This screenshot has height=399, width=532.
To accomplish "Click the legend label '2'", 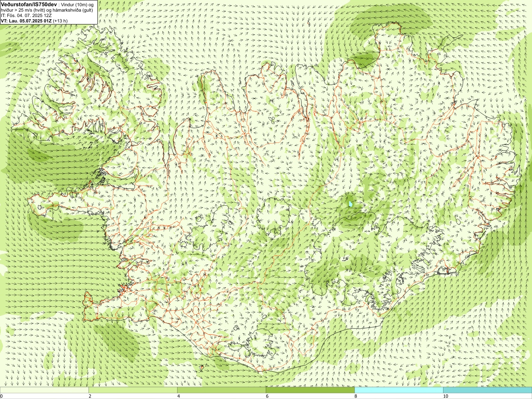I will [89, 396].
